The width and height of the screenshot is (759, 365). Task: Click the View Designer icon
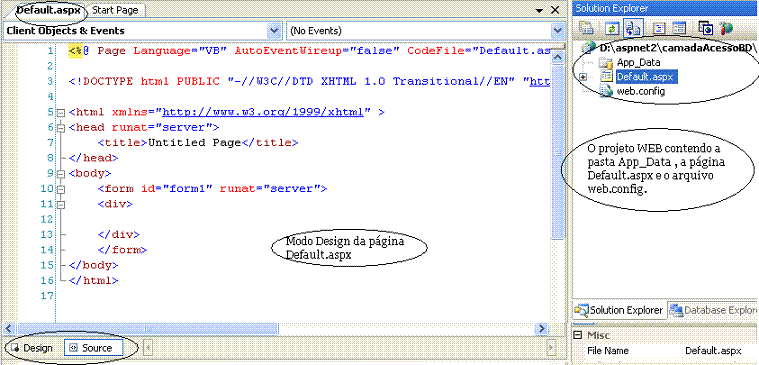point(679,28)
